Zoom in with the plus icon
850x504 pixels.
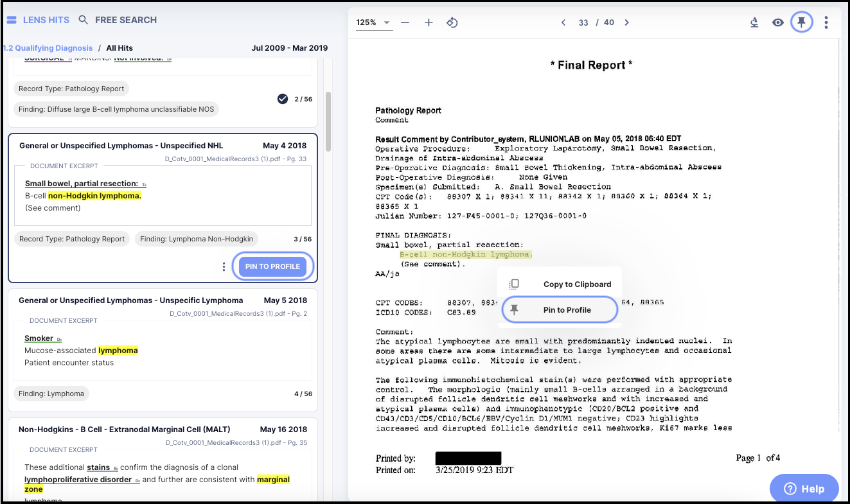[x=429, y=22]
